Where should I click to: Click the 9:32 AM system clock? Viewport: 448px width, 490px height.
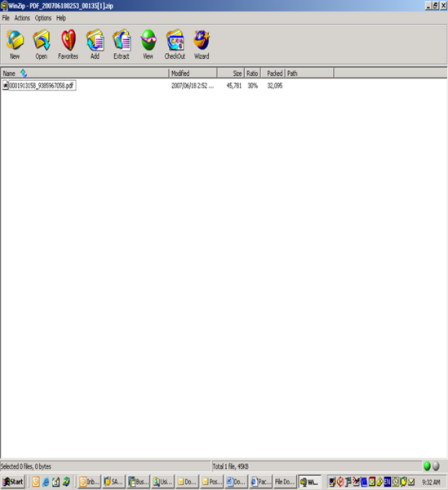(x=431, y=482)
